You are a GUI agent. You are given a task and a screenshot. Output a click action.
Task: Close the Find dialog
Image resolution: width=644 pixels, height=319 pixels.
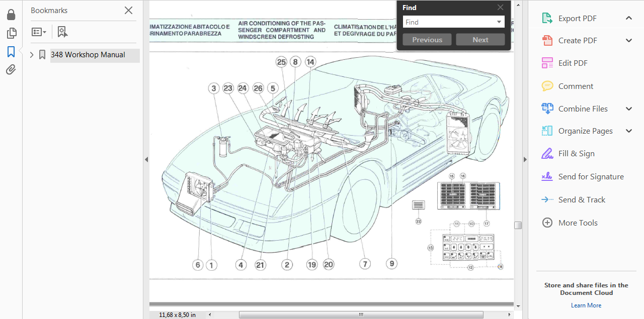(x=500, y=8)
